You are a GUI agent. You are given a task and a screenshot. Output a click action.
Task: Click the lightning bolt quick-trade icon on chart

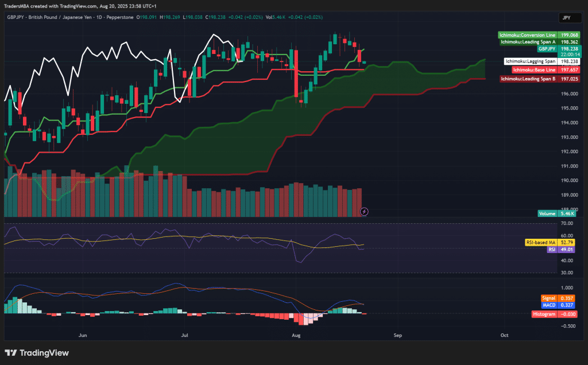(364, 212)
